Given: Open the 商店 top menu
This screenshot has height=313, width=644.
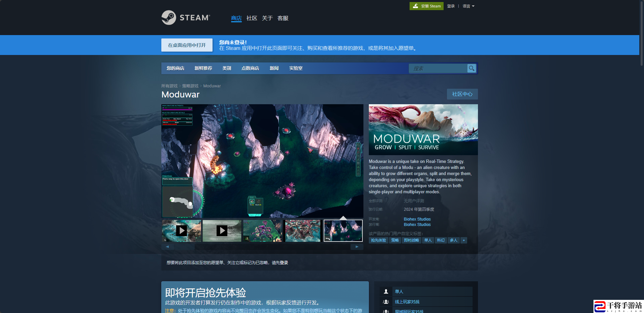Looking at the screenshot, I should click(236, 18).
